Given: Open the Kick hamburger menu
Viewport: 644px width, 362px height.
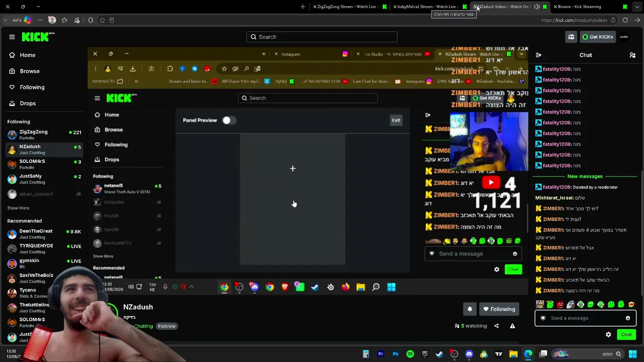Looking at the screenshot, I should [x=12, y=37].
